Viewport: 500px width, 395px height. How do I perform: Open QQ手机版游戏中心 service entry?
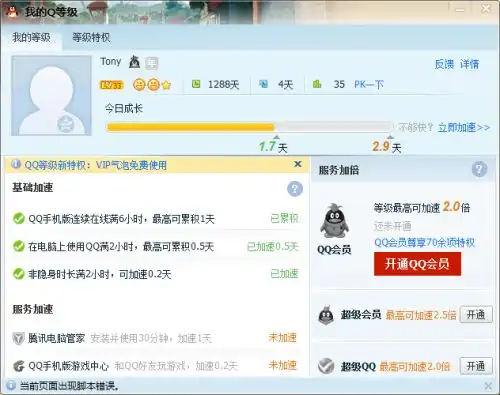pyautogui.click(x=68, y=366)
